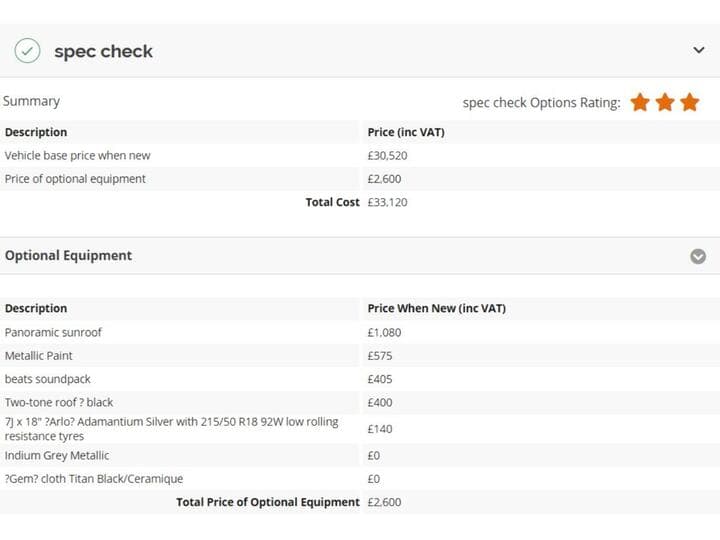Image resolution: width=720 pixels, height=540 pixels.
Task: Click '?Gem? cloth Titan Black/Ceramique' row
Action: (360, 479)
